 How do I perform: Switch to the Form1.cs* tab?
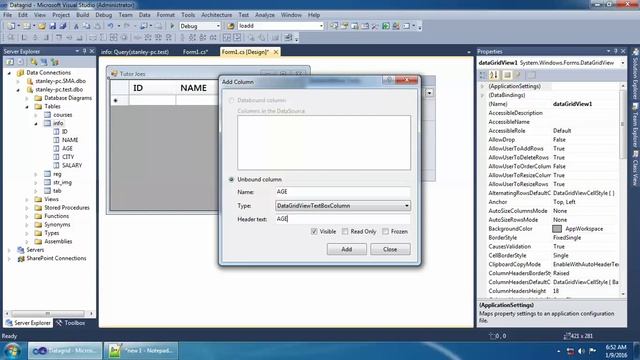pos(196,52)
